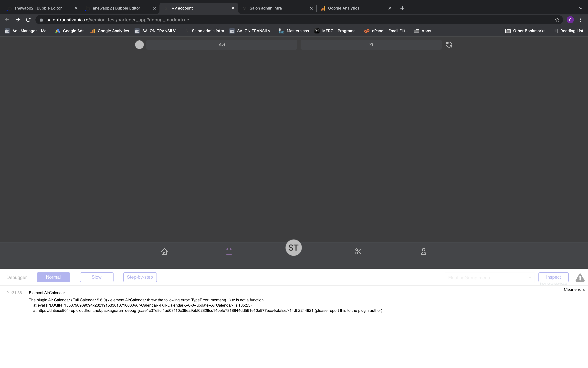Open cPanel - Email Filt bookmark
This screenshot has height=368, width=588.
(x=386, y=31)
